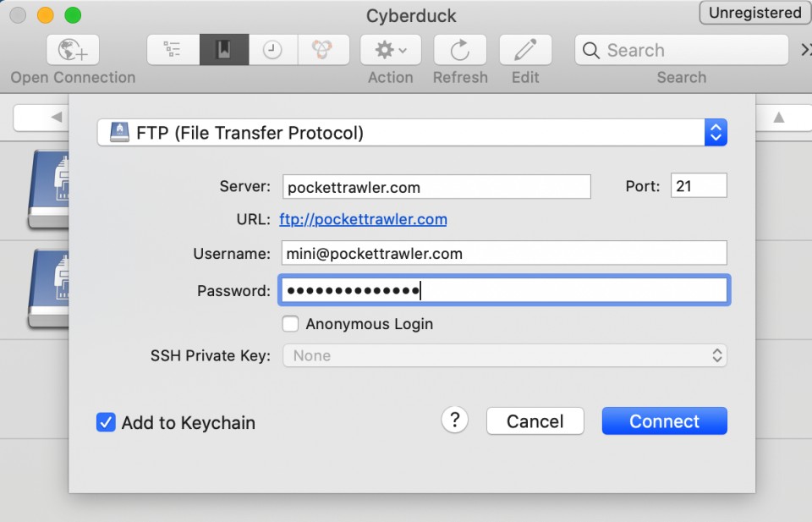Open the ftp://pockettrawler.com URL link
Viewport: 812px width, 522px height.
tap(363, 219)
